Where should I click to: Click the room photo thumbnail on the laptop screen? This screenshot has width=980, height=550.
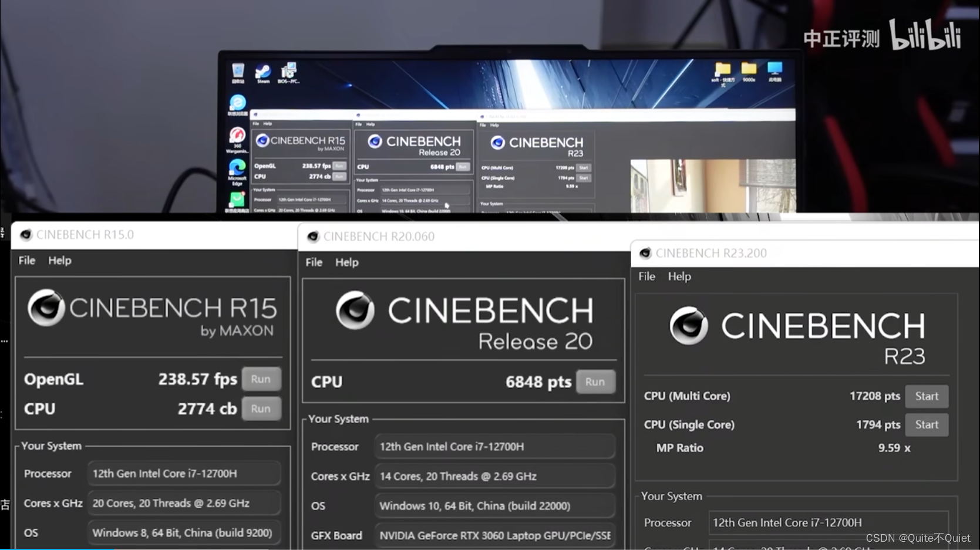(713, 185)
